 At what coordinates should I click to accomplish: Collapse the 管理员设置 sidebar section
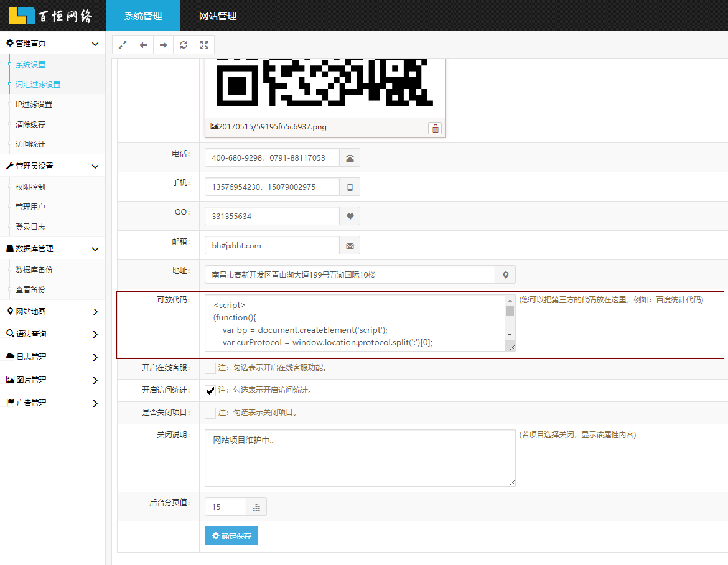[95, 166]
